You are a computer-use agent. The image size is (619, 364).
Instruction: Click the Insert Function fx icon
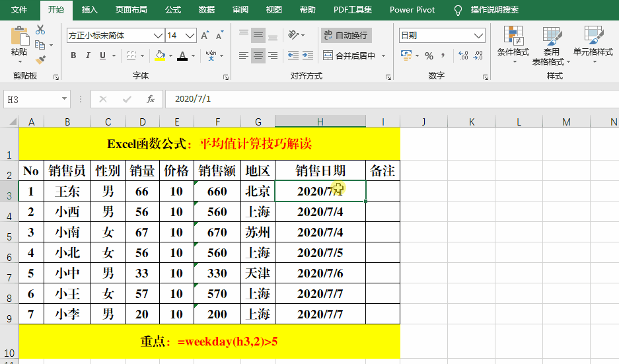click(151, 99)
